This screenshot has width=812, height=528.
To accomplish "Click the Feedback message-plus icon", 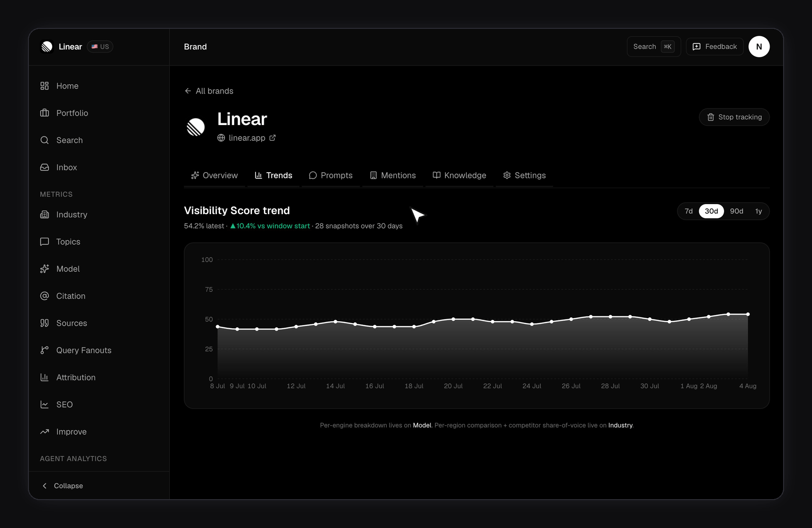I will [x=696, y=47].
